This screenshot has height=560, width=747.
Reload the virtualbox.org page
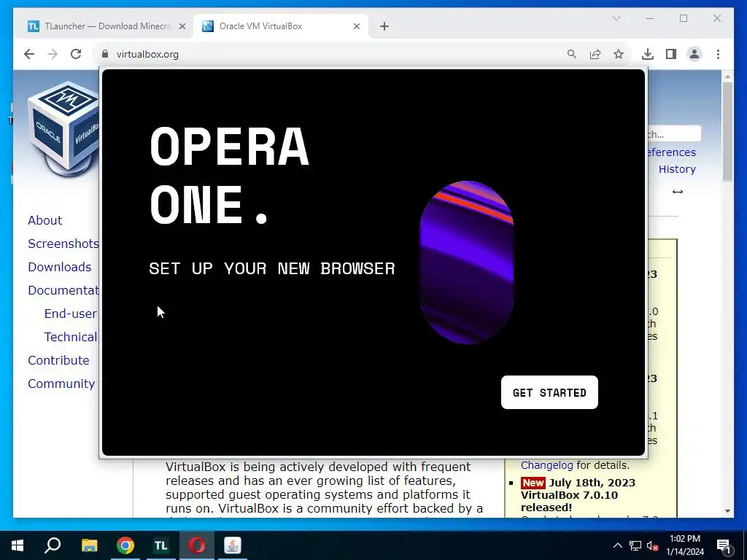[x=76, y=54]
